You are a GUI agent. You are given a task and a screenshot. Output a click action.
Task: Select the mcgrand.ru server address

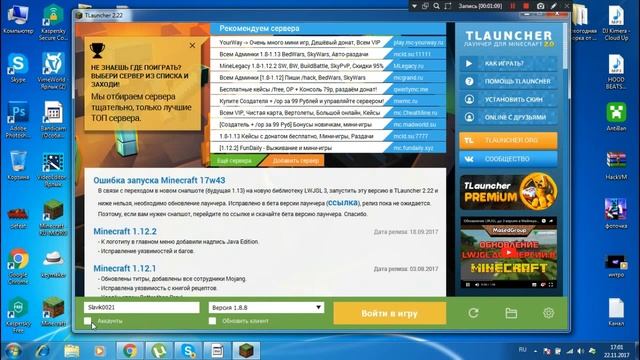coord(408,78)
